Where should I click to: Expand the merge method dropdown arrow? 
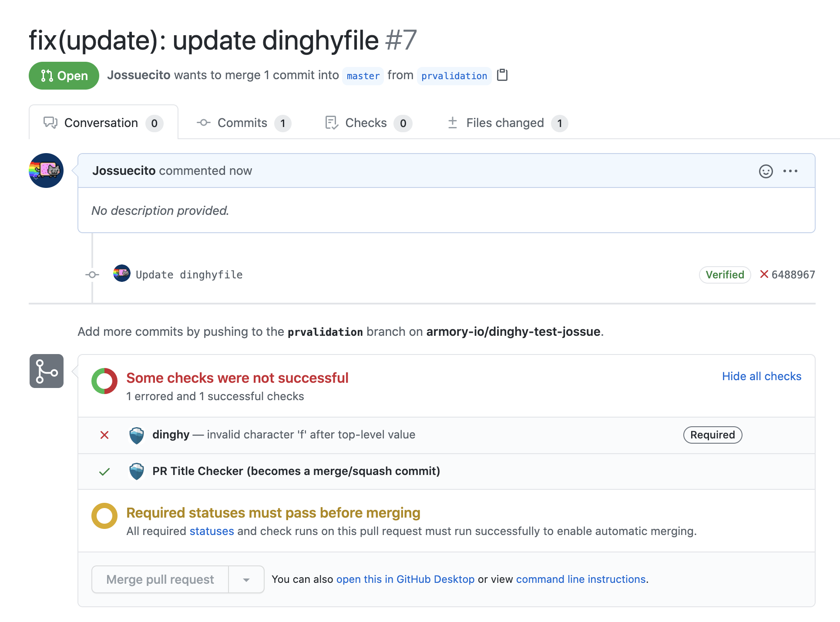tap(246, 579)
